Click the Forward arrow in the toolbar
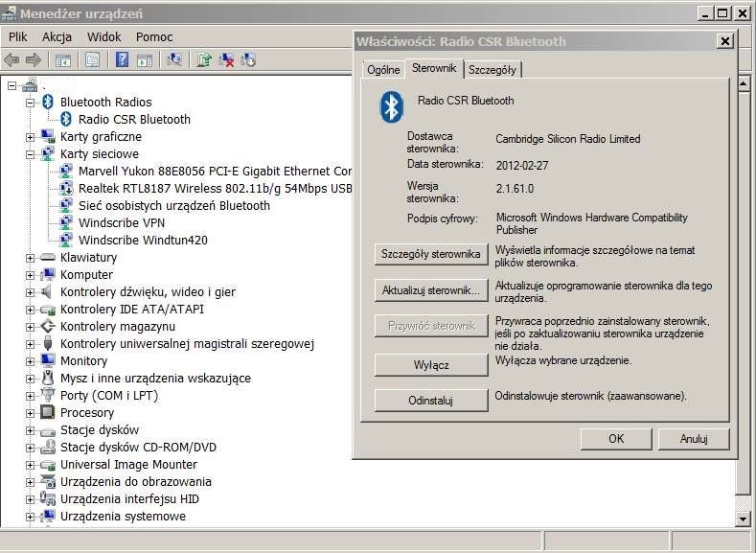This screenshot has width=756, height=553. coord(33,60)
